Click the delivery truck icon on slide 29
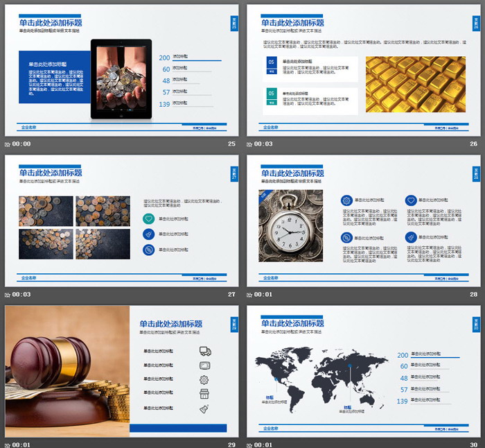Screen dimensions: 485x448 point(205,351)
